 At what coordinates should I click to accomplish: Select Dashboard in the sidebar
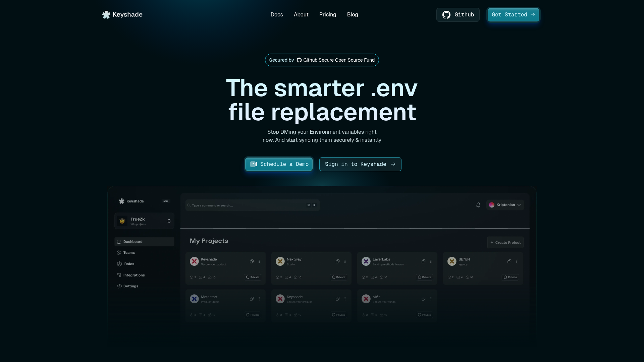(144, 242)
